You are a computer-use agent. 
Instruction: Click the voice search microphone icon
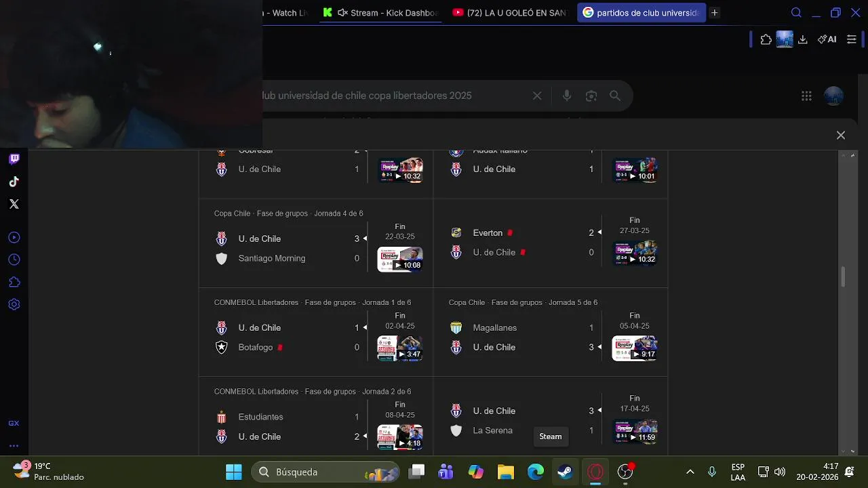567,96
